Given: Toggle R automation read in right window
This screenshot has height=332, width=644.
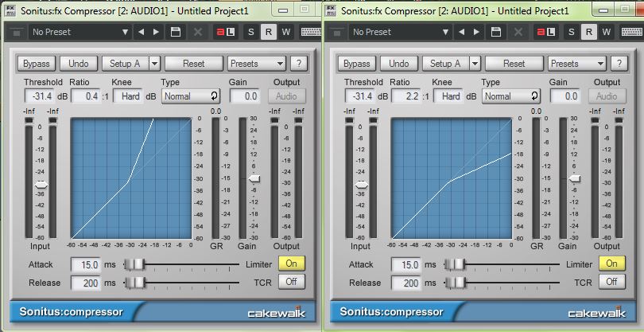Looking at the screenshot, I should coord(589,32).
